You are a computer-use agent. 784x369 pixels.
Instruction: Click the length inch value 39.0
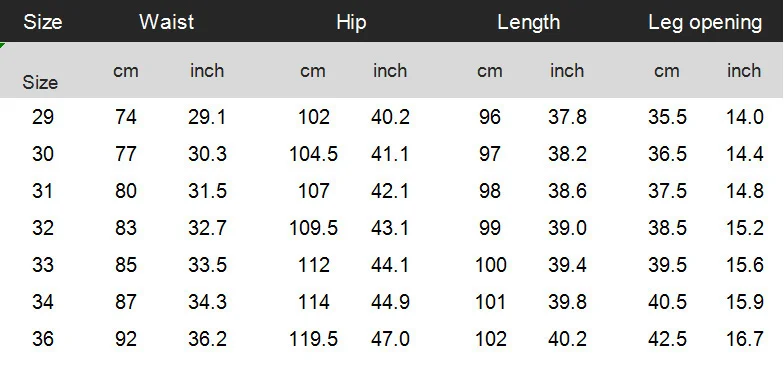pos(568,228)
